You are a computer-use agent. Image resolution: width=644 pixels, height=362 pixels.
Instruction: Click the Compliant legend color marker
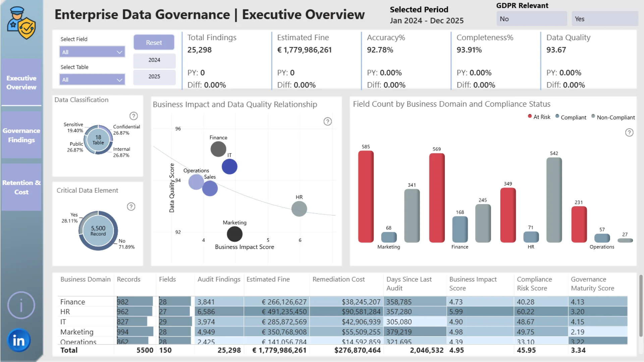pyautogui.click(x=557, y=116)
